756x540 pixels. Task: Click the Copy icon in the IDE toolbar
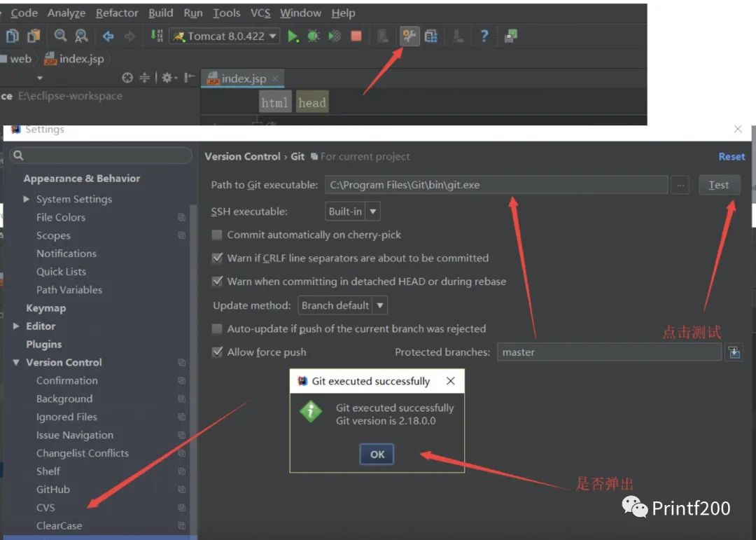point(13,36)
